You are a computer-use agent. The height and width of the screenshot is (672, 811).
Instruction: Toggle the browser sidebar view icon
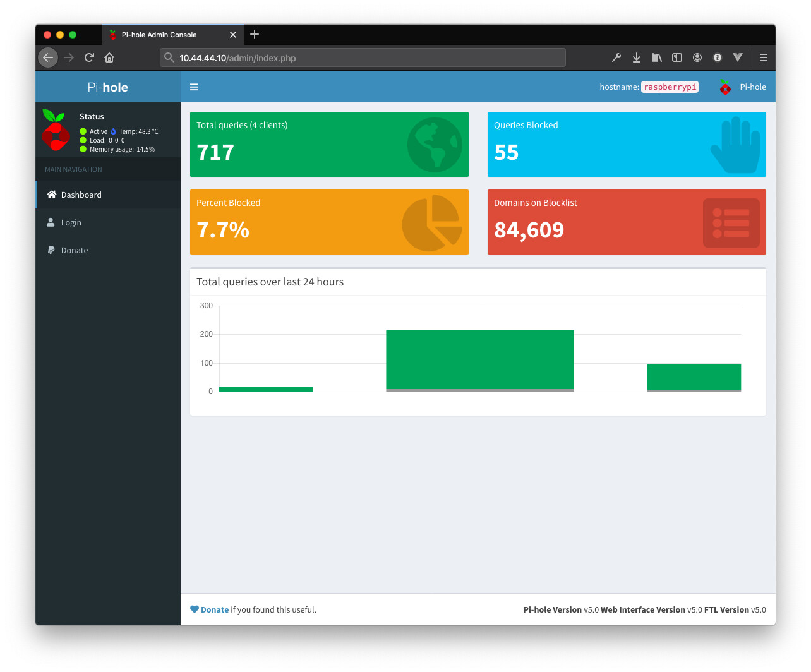pyautogui.click(x=677, y=57)
